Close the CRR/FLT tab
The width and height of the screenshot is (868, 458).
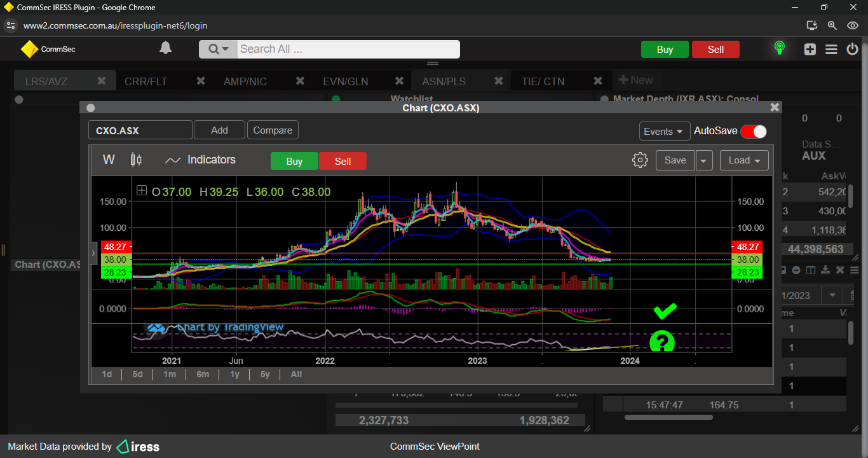pyautogui.click(x=201, y=81)
